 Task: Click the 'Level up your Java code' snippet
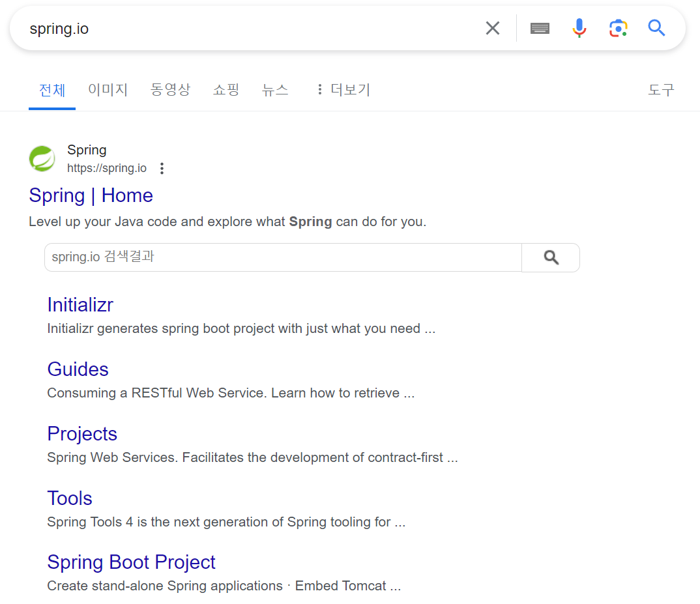pos(227,222)
